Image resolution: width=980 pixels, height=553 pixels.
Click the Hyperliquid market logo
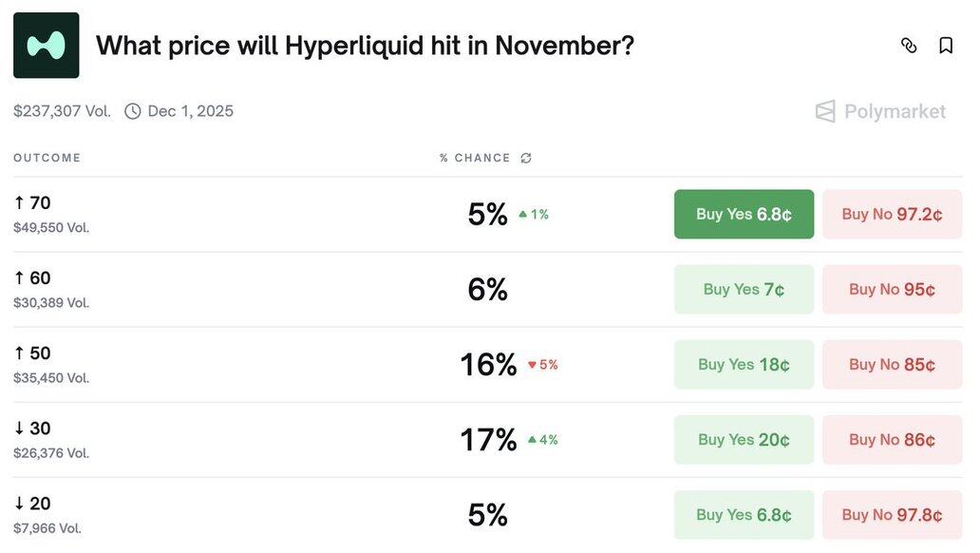[47, 46]
